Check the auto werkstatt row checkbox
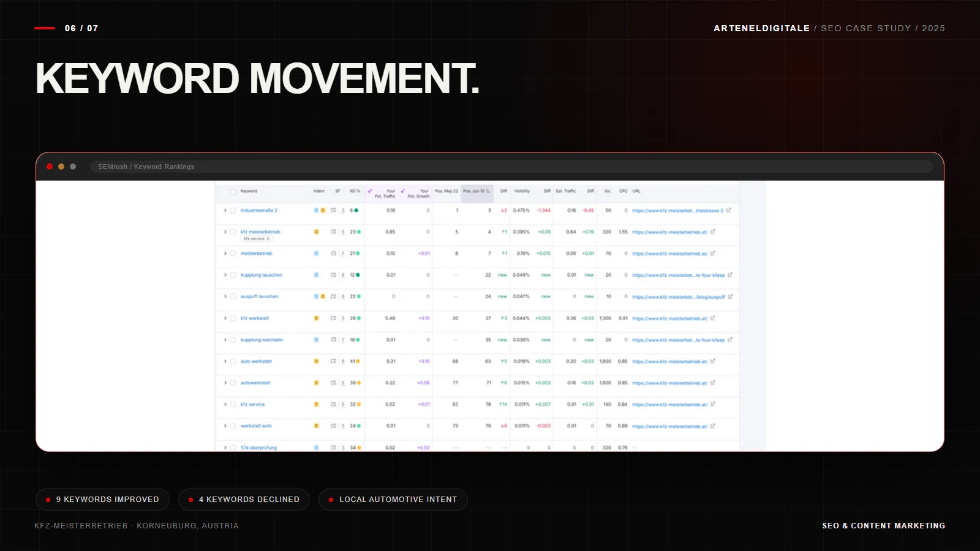 [233, 361]
